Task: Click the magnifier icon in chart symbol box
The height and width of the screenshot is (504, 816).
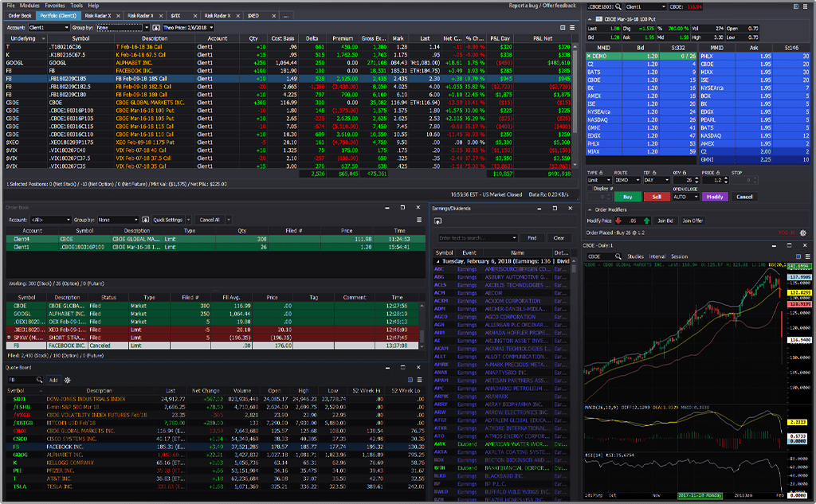Action: 618,256
